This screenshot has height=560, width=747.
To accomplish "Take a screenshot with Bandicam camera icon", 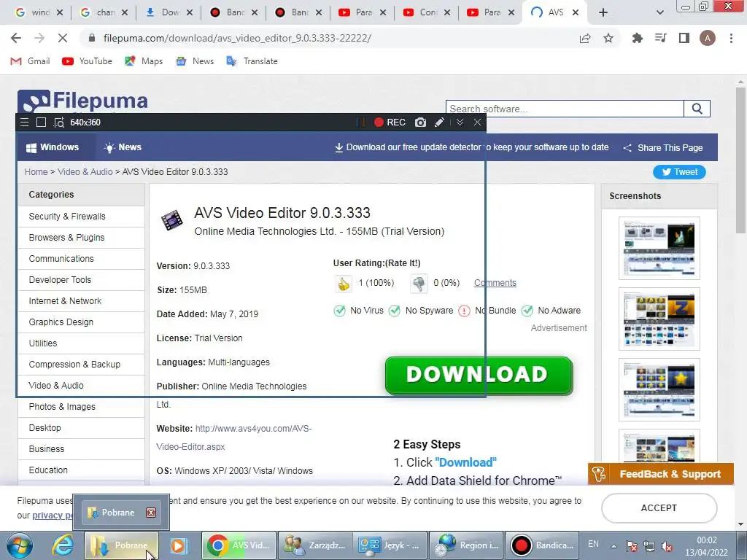I will coord(420,122).
